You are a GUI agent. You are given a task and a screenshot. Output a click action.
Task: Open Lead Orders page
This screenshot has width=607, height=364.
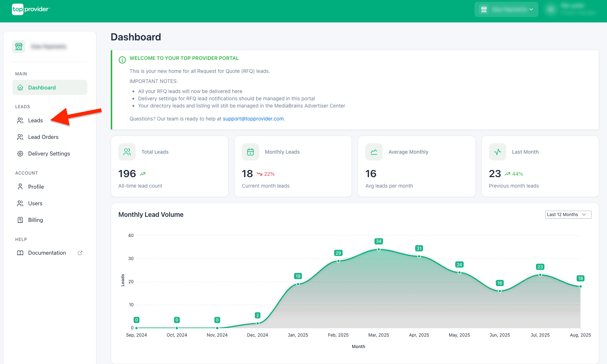(43, 137)
